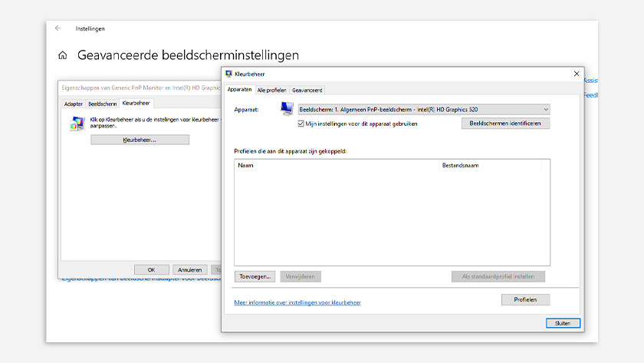Open 'Meer informatie over instellingen voor kleurbeheer' link
The width and height of the screenshot is (644, 363).
[297, 302]
